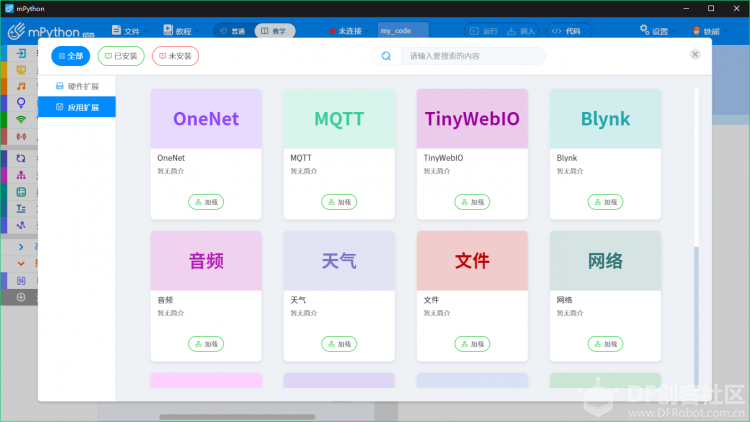750x422 pixels.
Task: Click the settings gear icon in top bar
Action: click(x=644, y=30)
